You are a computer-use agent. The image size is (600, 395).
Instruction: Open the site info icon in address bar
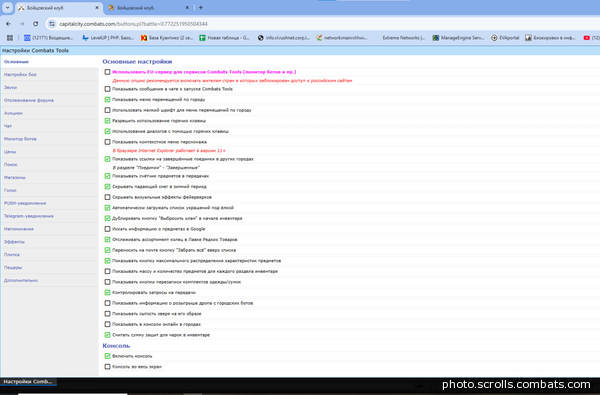coord(52,24)
